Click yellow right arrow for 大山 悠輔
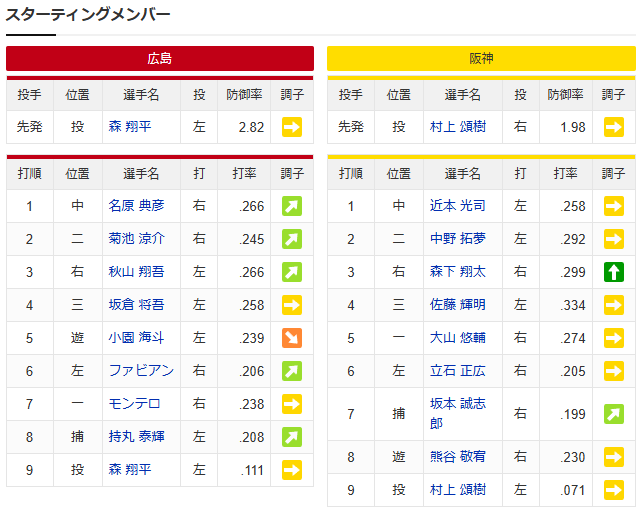 coord(613,338)
